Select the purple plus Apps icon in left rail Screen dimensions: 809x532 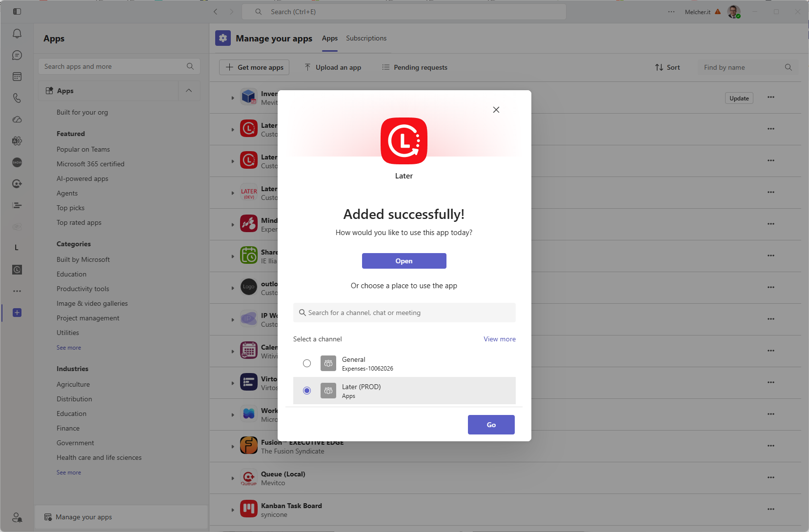pos(17,313)
